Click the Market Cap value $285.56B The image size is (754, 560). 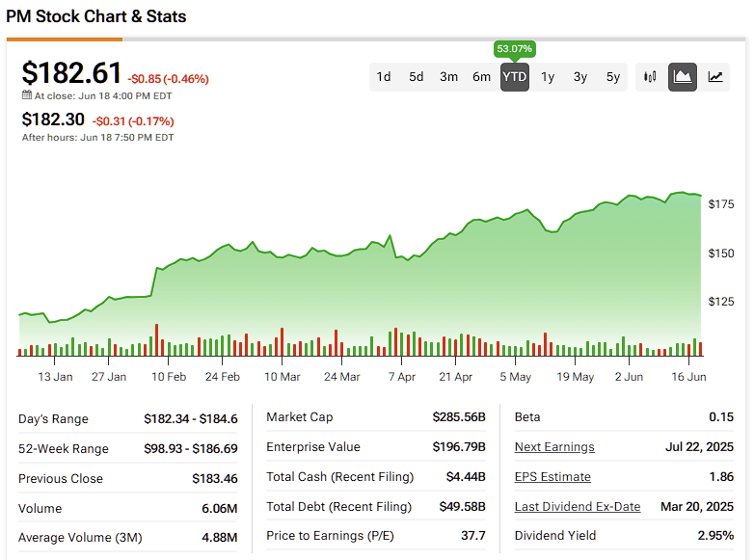(x=459, y=417)
